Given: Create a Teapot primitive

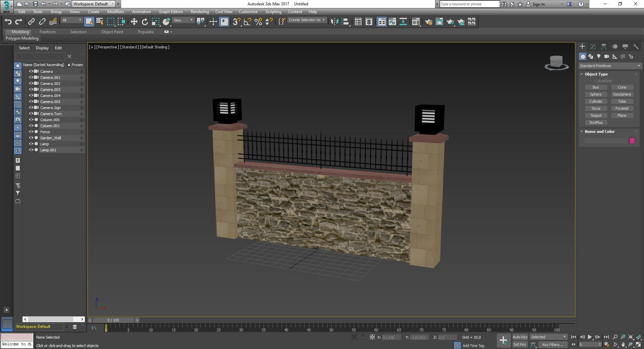Looking at the screenshot, I should [596, 115].
